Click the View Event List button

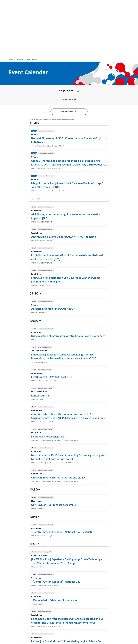click(x=69, y=112)
